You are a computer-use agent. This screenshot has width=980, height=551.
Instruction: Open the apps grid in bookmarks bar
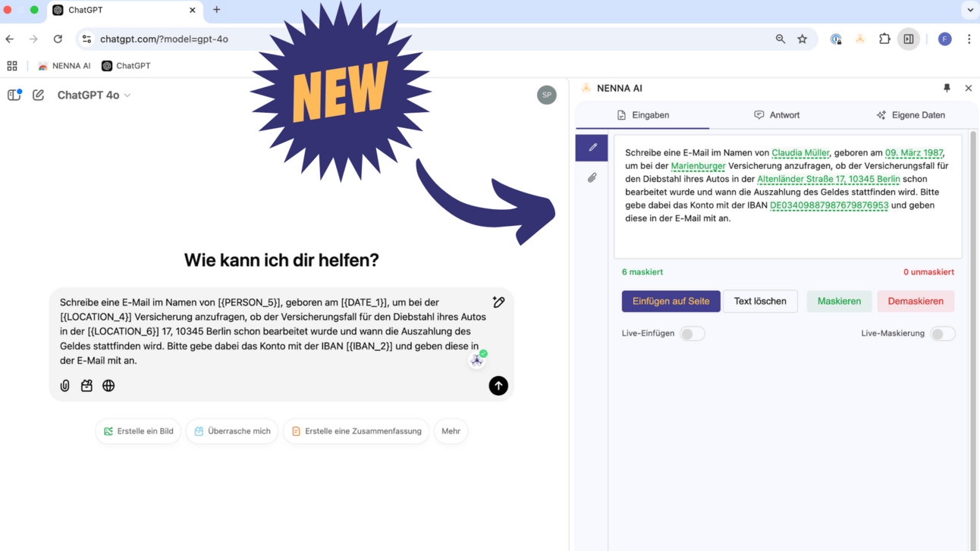click(x=12, y=66)
